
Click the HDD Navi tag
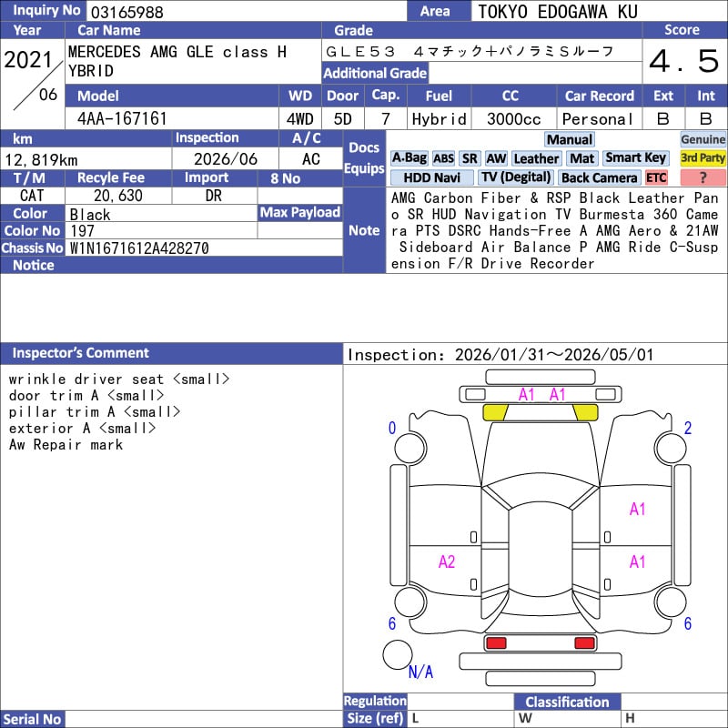point(432,177)
